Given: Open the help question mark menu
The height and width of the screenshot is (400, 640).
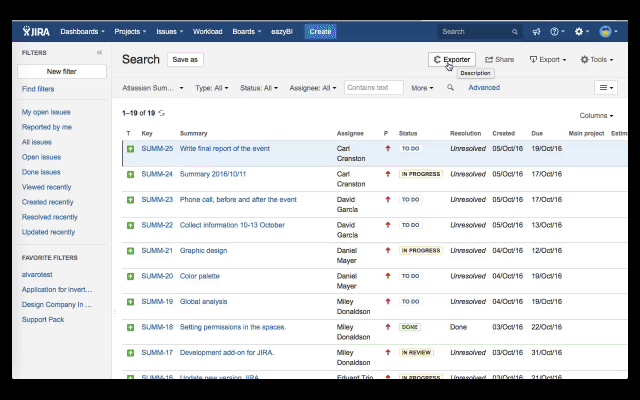Looking at the screenshot, I should pos(556,32).
